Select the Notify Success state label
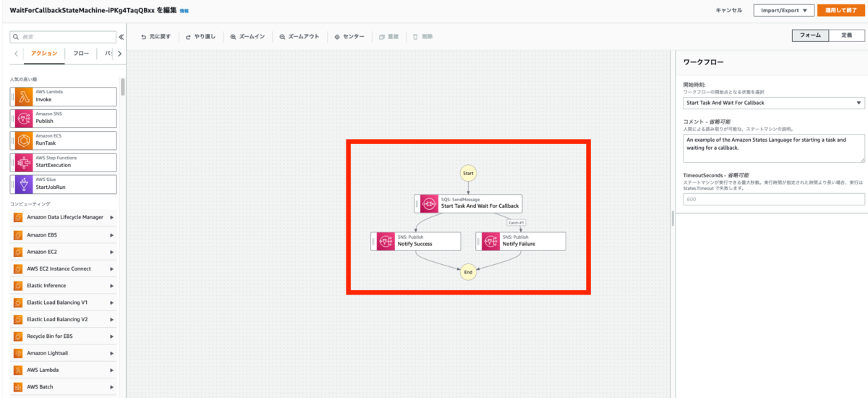Viewport: 868px width, 398px height. click(x=414, y=244)
